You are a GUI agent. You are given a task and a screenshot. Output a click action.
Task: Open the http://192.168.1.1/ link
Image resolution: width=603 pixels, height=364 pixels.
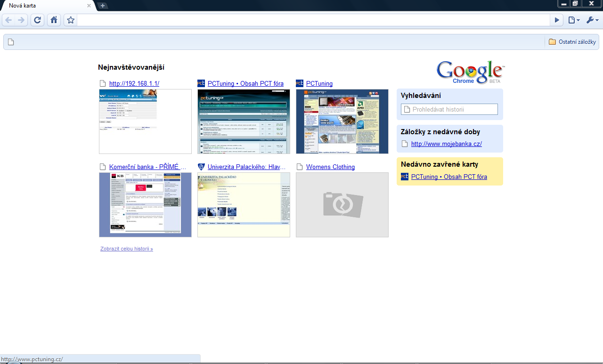(x=134, y=83)
